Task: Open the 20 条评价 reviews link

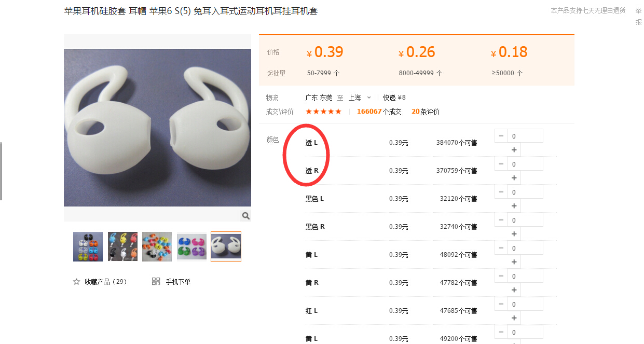Action: click(426, 112)
